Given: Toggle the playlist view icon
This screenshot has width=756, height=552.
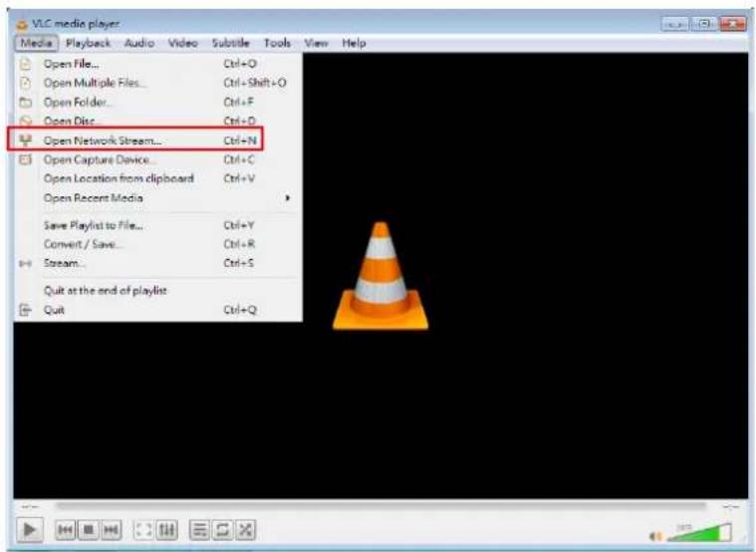Looking at the screenshot, I should point(199,530).
